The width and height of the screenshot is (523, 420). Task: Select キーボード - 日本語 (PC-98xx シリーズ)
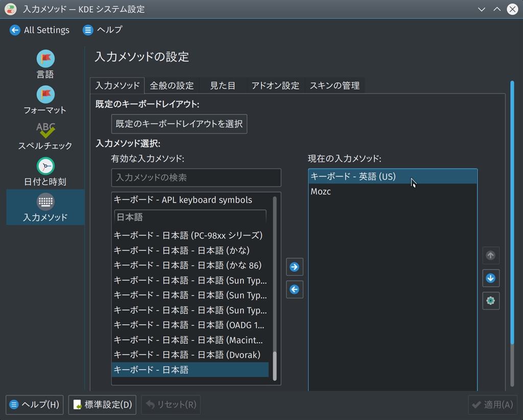(190, 235)
